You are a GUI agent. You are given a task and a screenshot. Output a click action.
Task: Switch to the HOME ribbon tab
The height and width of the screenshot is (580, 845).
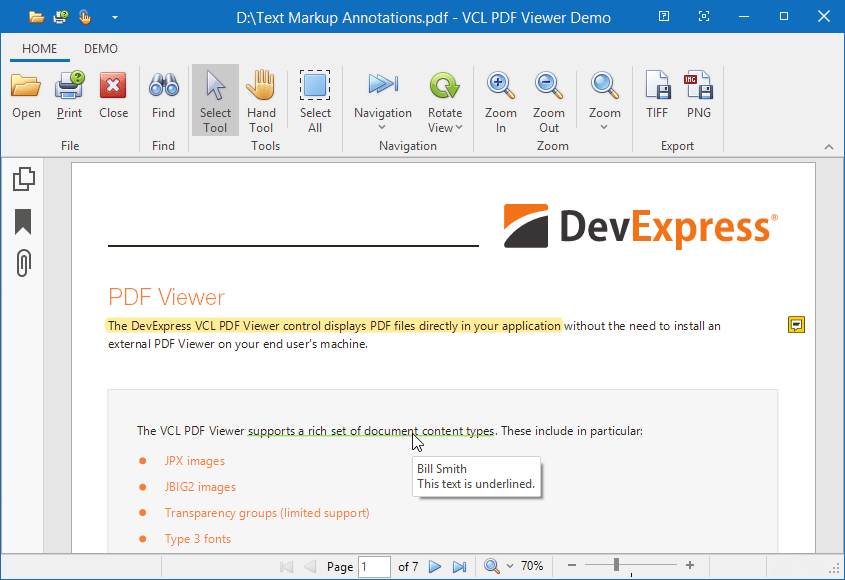point(39,49)
